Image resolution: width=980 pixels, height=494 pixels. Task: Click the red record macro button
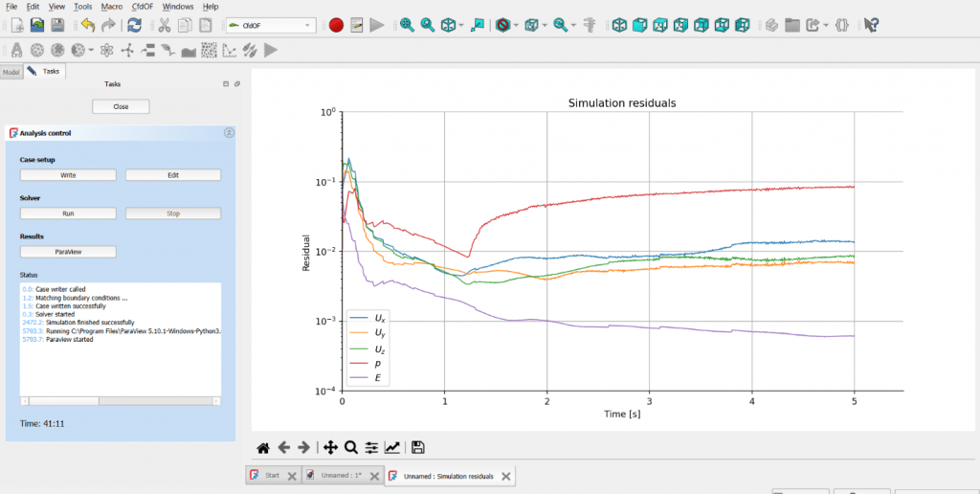[336, 25]
